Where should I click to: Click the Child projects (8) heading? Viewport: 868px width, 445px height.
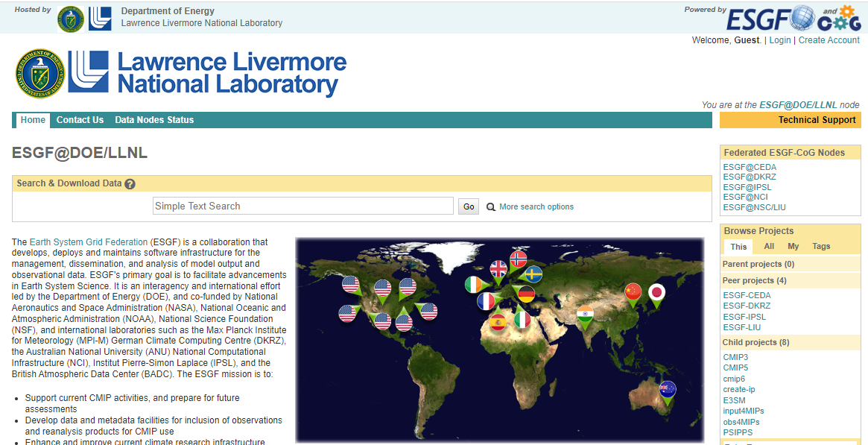click(756, 343)
